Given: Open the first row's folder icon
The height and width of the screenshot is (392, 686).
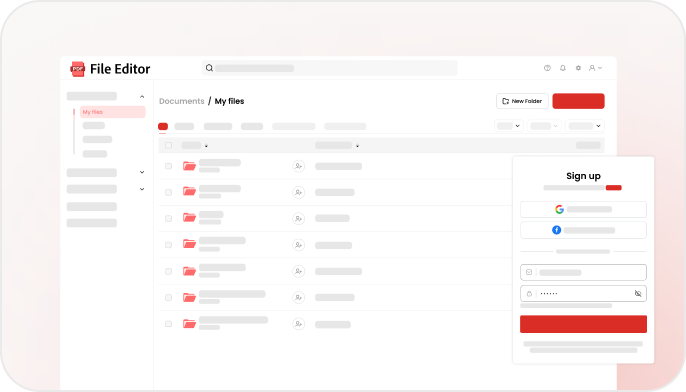Looking at the screenshot, I should [x=189, y=166].
